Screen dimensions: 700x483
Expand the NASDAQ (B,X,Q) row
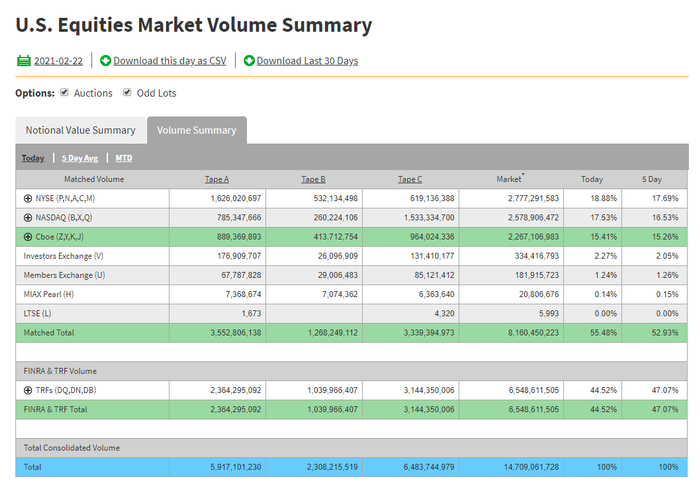(x=28, y=217)
